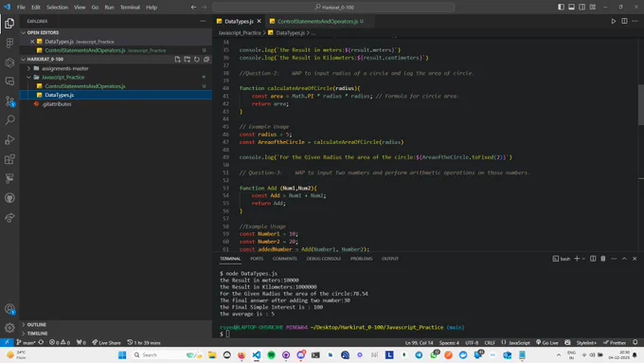Maximize the terminal panel size
This screenshot has height=363, width=644.
coord(624,259)
